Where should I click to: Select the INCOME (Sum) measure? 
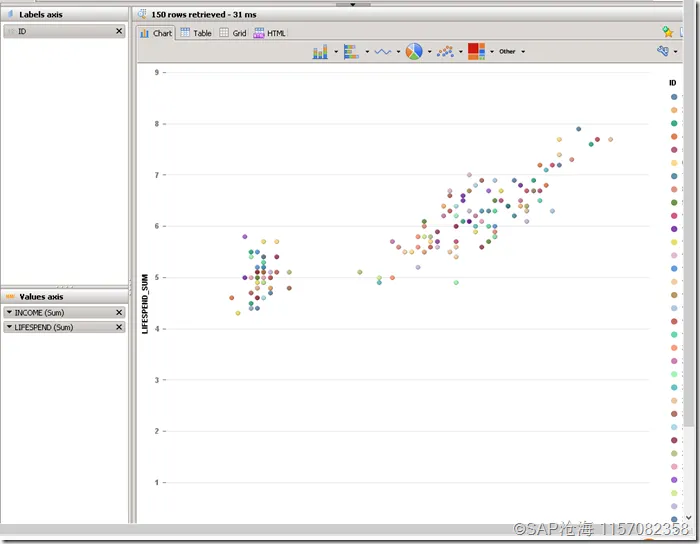(64, 312)
